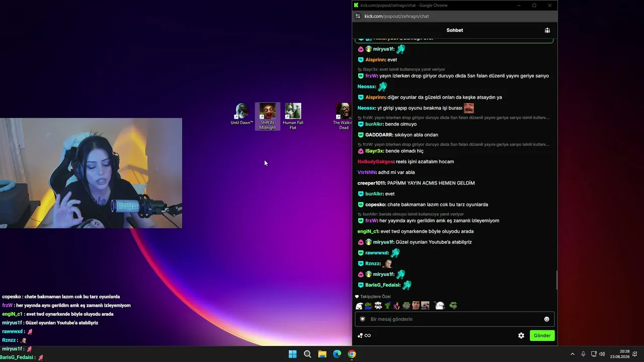Select the Until Dawn desktop shortcut
The height and width of the screenshot is (362, 644).
click(x=242, y=114)
